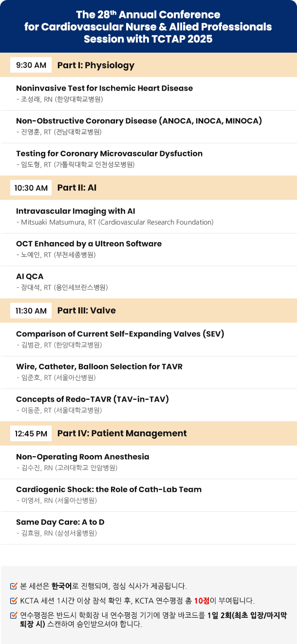Screen dimensions: 297x644
Task: Click the checkmark icon beside KCTA 10점 note
Action: tap(14, 601)
